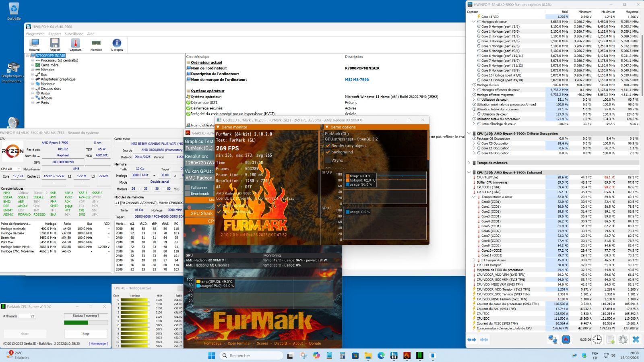Toggle the Fullscreen checkbox in FurMark

(x=188, y=188)
